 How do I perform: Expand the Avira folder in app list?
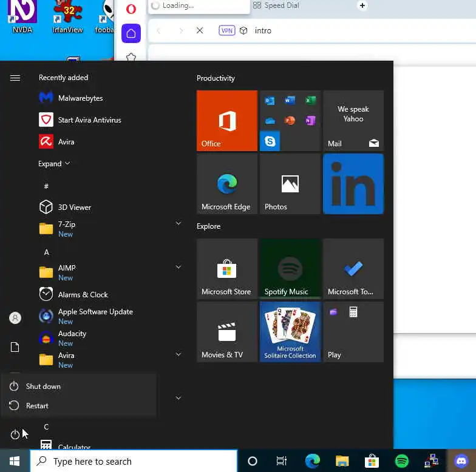click(178, 354)
